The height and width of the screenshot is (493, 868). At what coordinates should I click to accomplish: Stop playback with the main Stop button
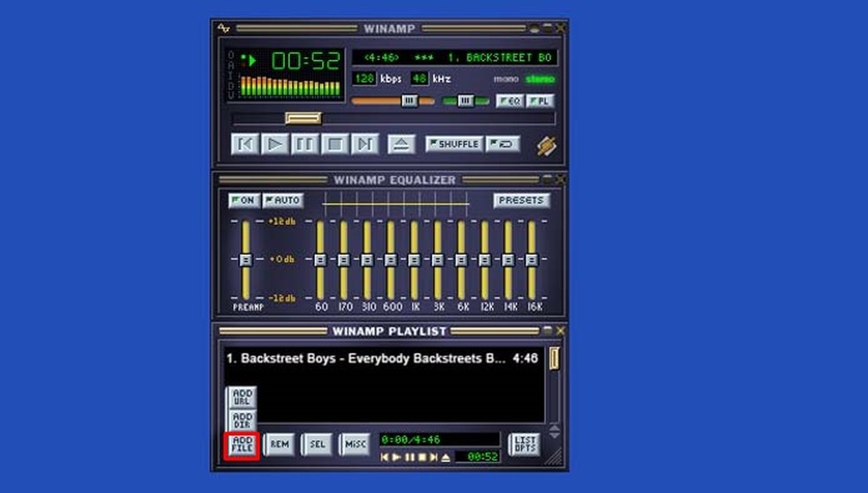tap(335, 144)
